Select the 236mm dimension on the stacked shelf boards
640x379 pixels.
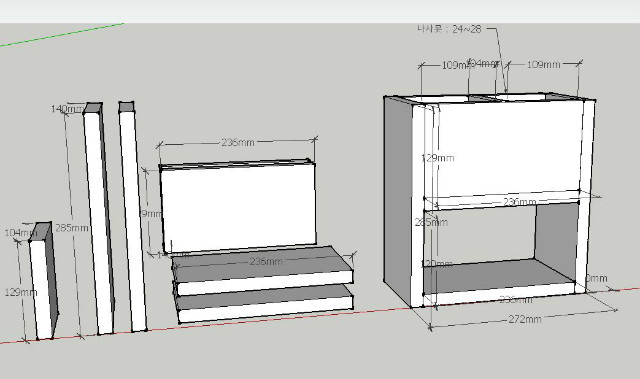pyautogui.click(x=266, y=261)
